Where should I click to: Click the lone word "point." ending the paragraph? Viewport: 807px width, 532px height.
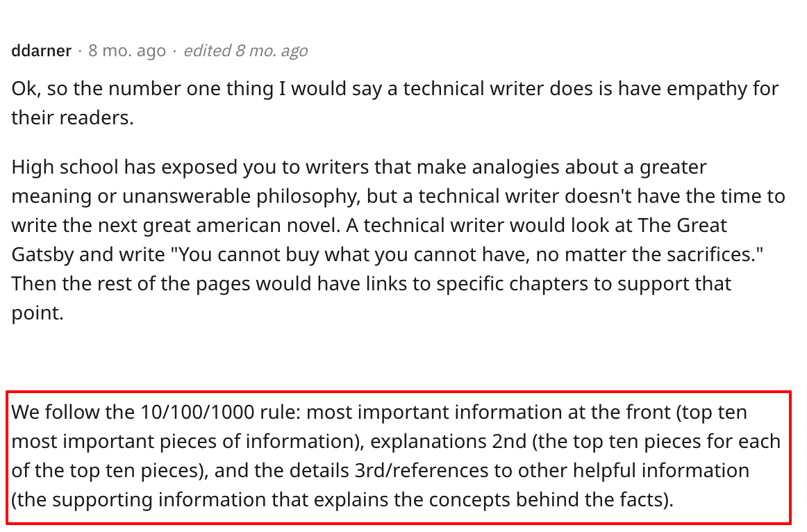tap(38, 313)
